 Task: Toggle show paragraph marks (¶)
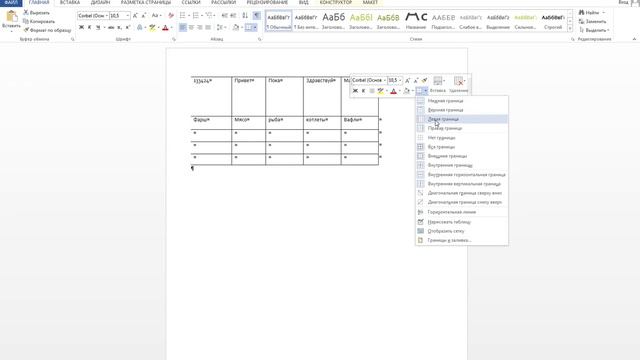256,16
